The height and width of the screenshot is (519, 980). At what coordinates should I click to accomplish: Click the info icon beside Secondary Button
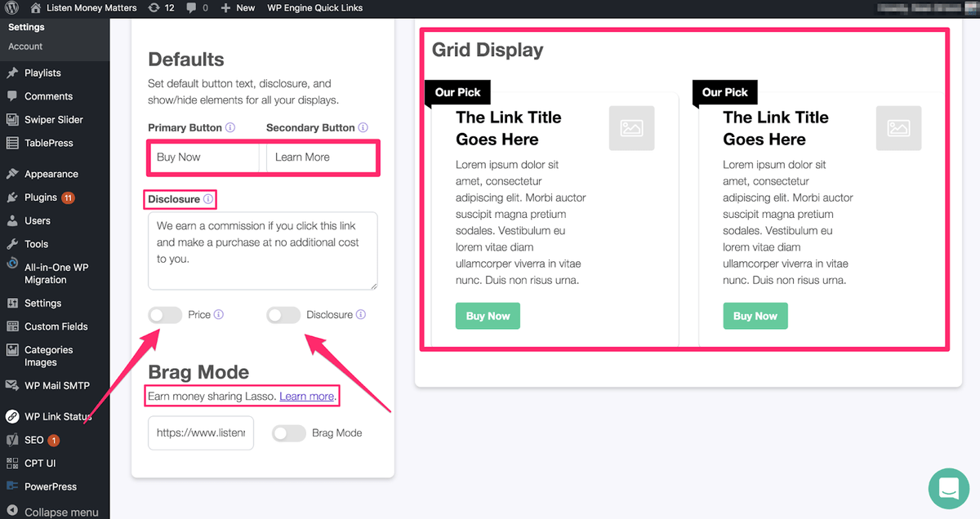point(363,127)
